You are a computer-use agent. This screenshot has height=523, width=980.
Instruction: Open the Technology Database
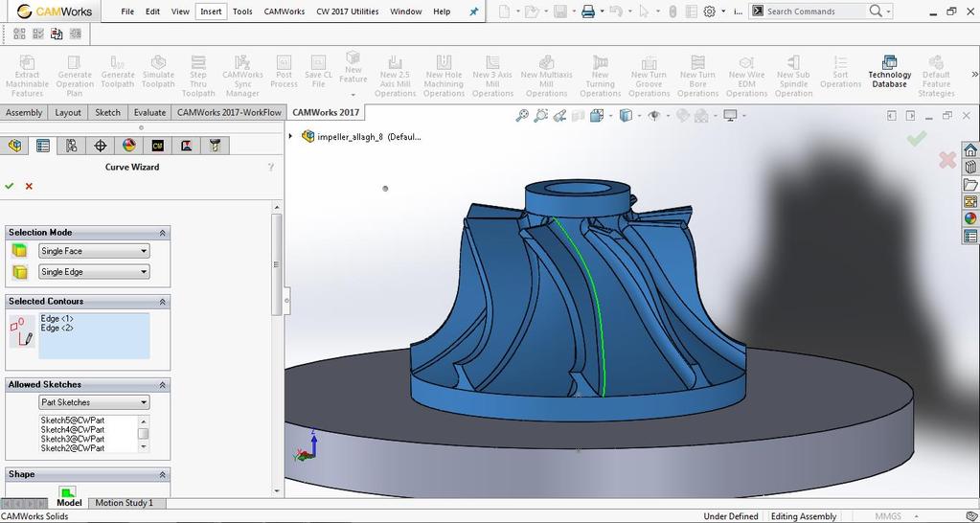(x=889, y=71)
